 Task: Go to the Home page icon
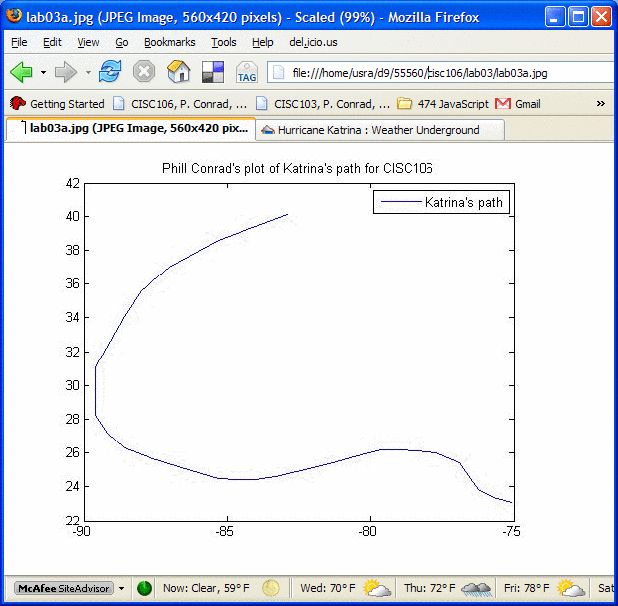[x=179, y=72]
